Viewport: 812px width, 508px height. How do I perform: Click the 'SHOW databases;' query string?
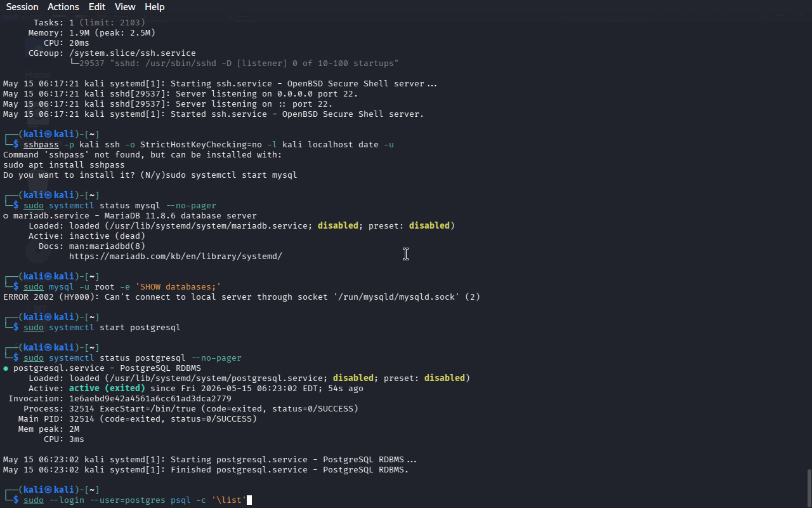[178, 287]
